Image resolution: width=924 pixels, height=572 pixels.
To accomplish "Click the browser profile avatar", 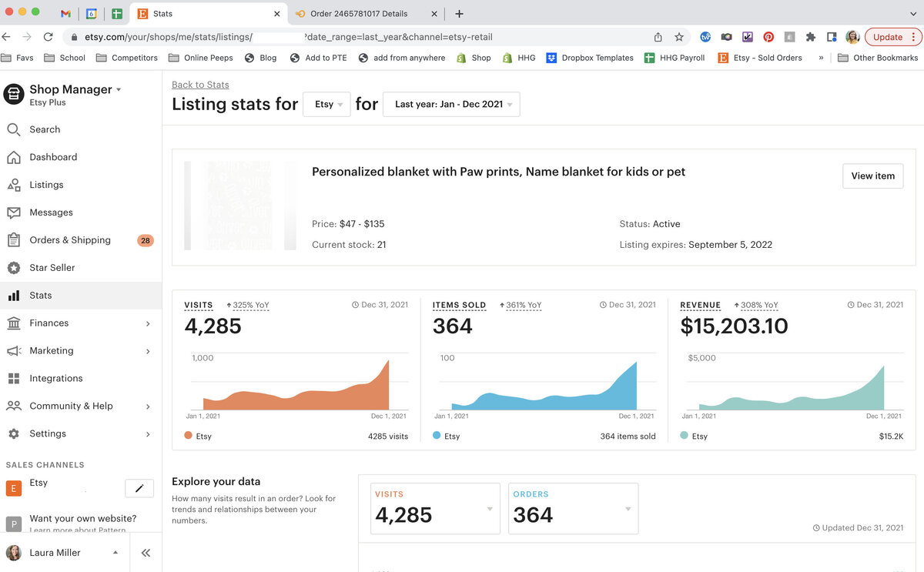I will (x=852, y=37).
